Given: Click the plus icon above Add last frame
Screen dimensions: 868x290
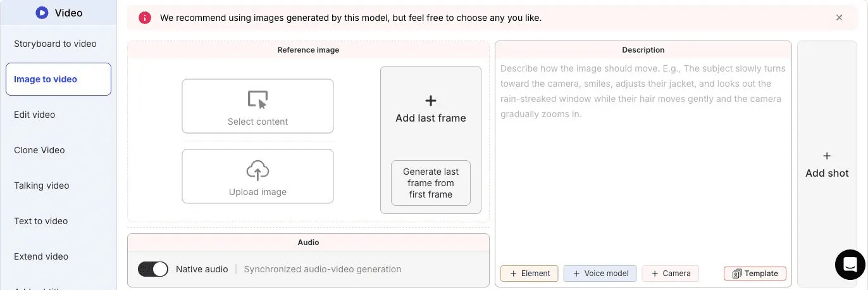Looking at the screenshot, I should [431, 100].
